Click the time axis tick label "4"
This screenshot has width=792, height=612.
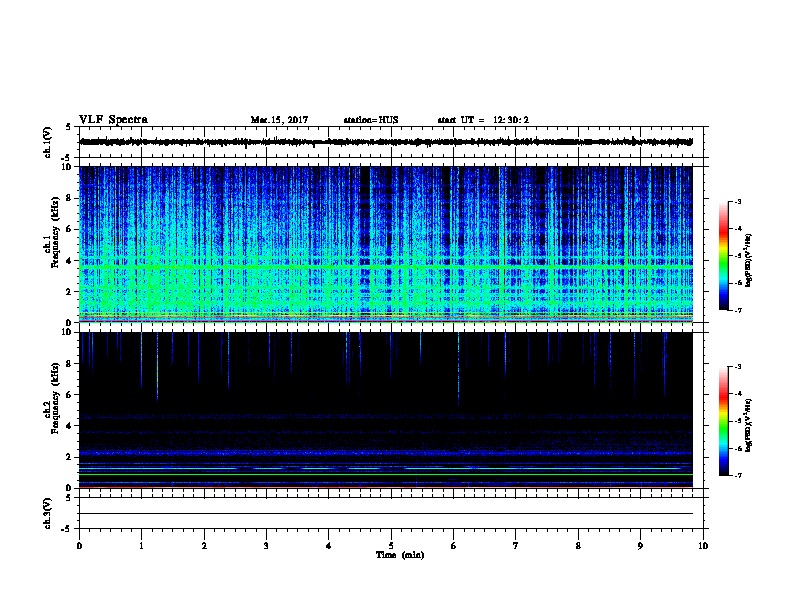tap(329, 546)
